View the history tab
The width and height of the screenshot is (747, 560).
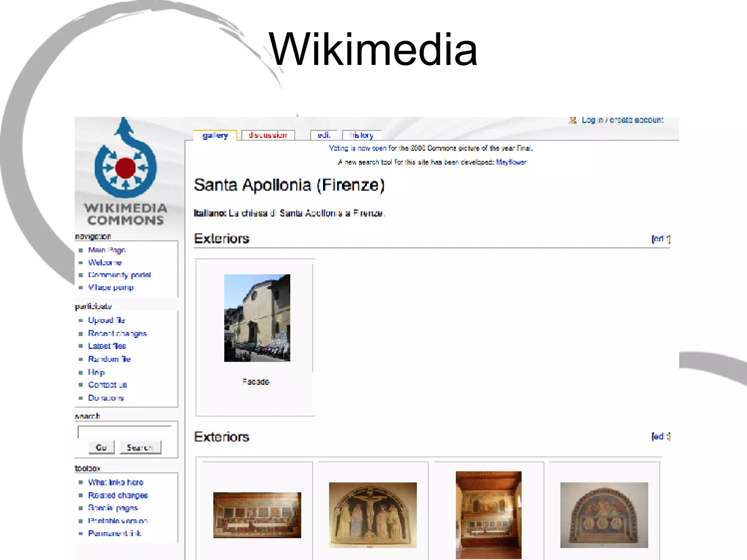coord(361,135)
